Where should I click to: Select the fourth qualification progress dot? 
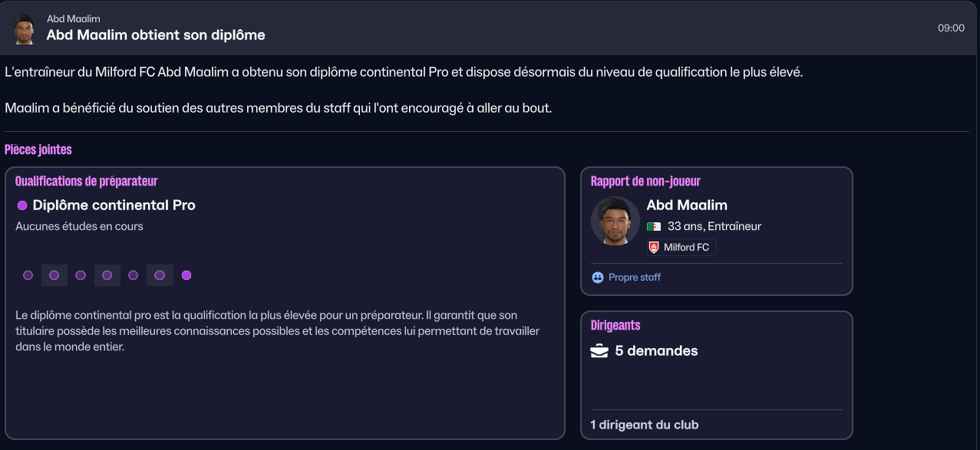(107, 275)
